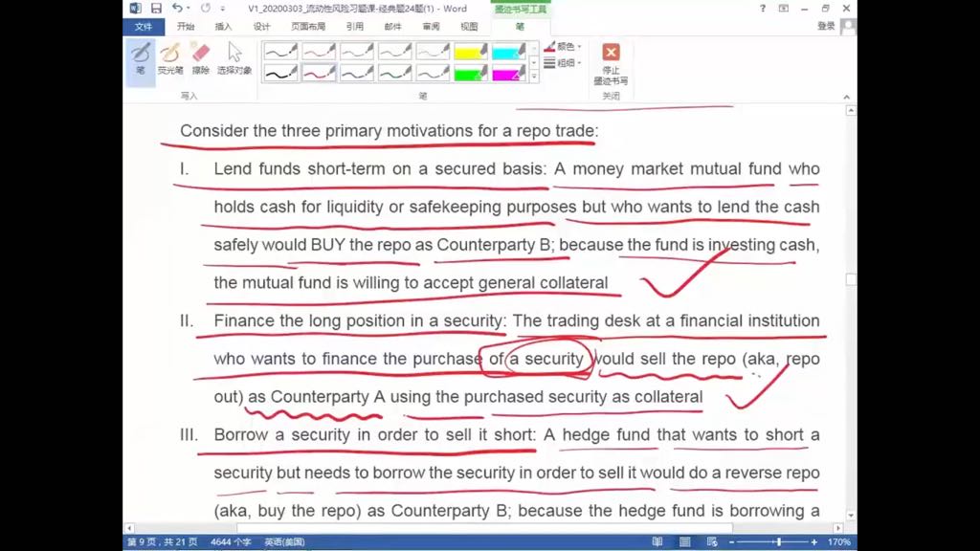Viewport: 980px width, 551px height.
Task: Click the word "Counterparty B;" in item I
Action: click(x=496, y=244)
